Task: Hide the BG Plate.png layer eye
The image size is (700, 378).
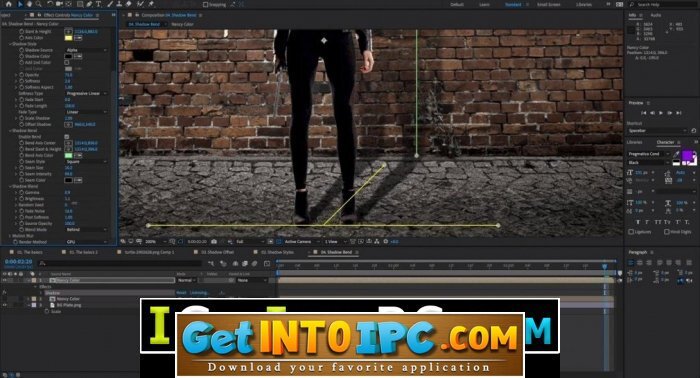Action: [5, 305]
